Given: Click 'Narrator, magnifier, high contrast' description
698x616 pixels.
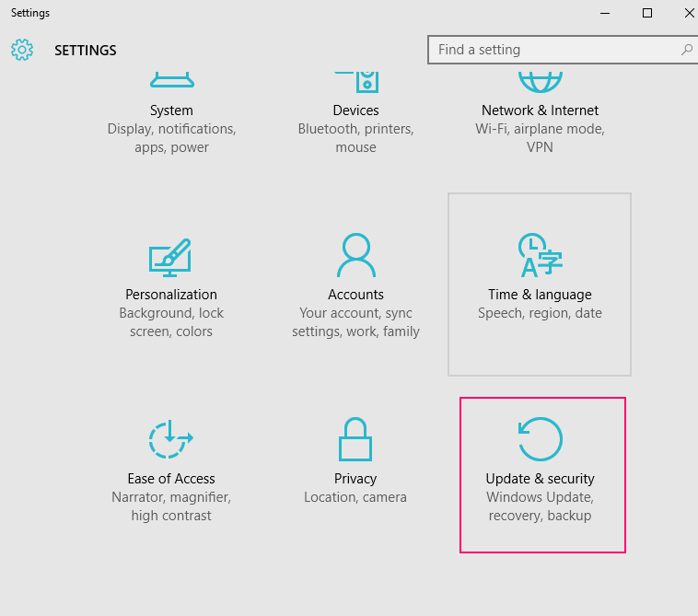Looking at the screenshot, I should pyautogui.click(x=171, y=506).
